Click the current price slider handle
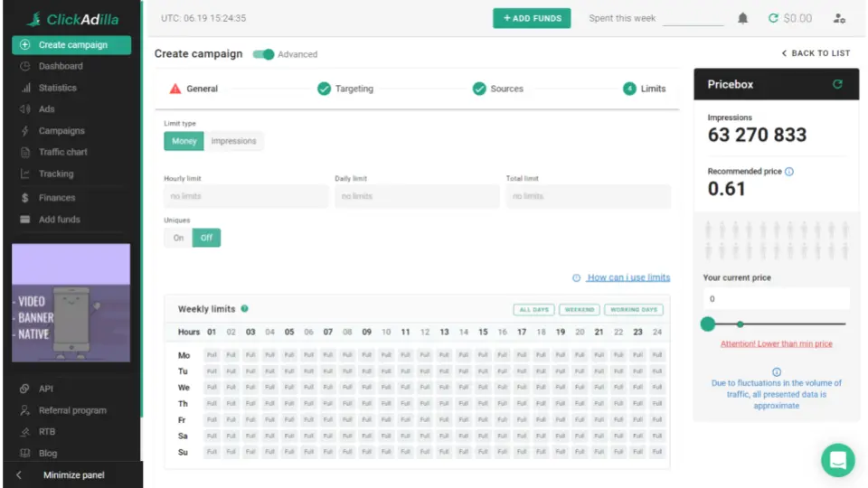Screen dimensions: 868x488 [708, 324]
